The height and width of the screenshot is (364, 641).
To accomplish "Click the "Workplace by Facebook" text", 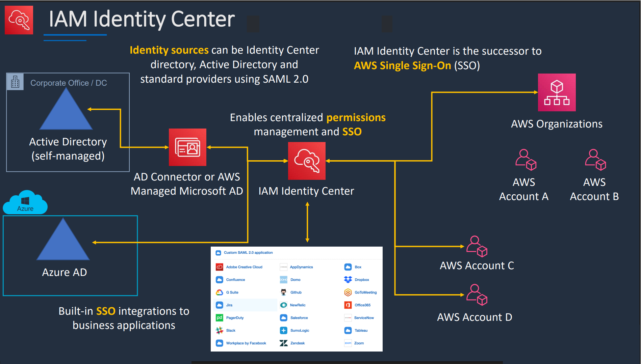I will point(246,343).
